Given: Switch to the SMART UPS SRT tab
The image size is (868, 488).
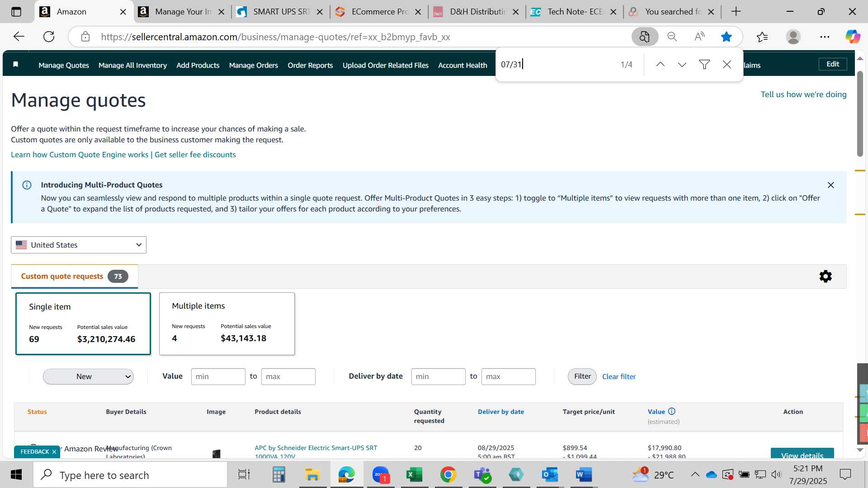Looking at the screenshot, I should tap(281, 12).
